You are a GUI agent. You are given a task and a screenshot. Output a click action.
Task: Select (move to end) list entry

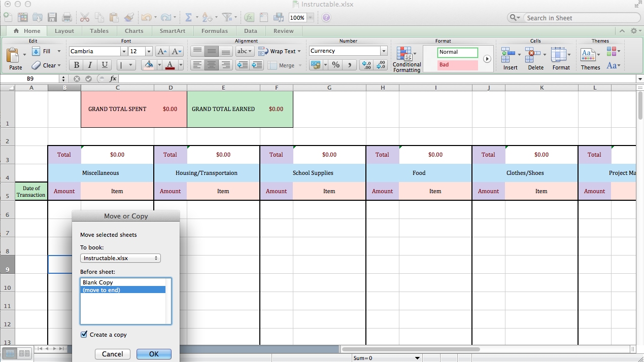[123, 290]
